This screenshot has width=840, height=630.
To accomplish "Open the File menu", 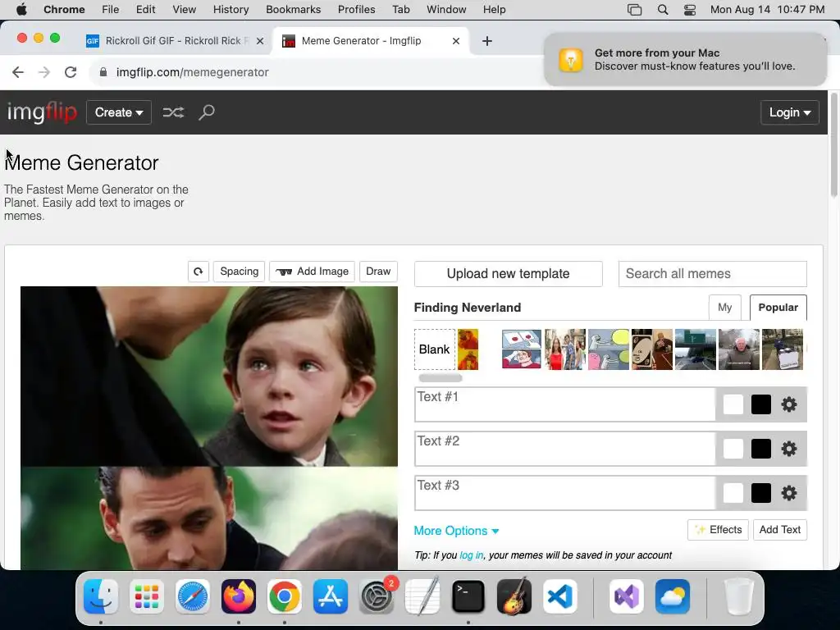I will click(x=111, y=10).
